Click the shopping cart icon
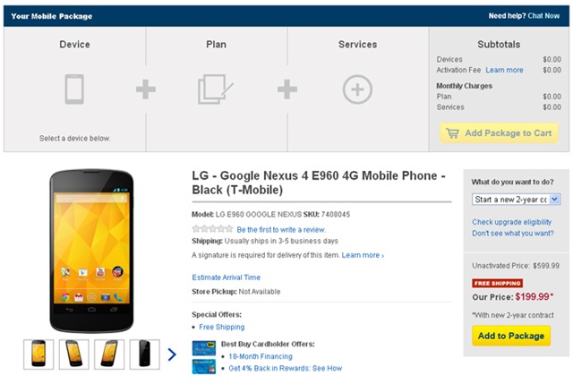The height and width of the screenshot is (392, 573). point(452,133)
